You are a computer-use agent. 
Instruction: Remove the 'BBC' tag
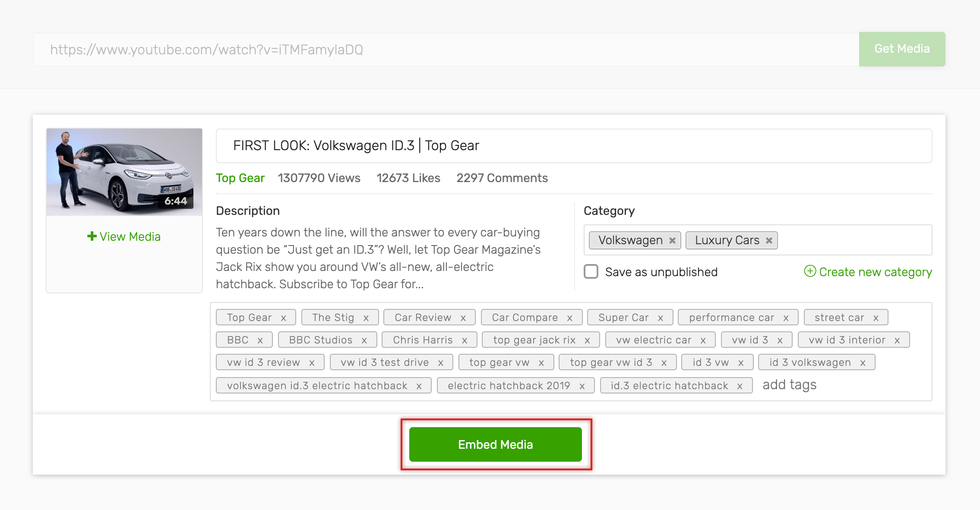260,340
